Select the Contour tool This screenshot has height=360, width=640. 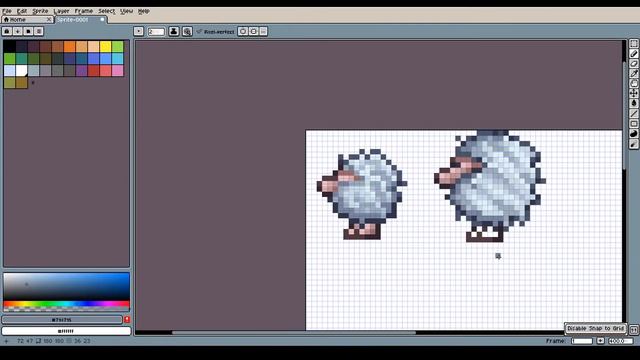[633, 134]
